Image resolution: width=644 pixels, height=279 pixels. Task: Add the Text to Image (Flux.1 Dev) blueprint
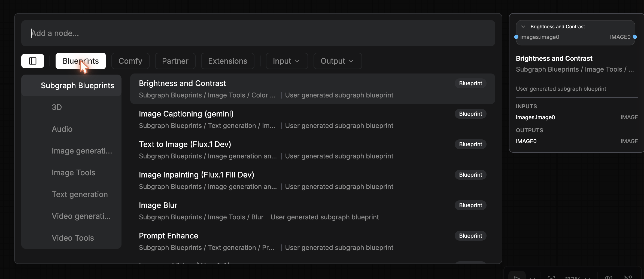[312, 150]
